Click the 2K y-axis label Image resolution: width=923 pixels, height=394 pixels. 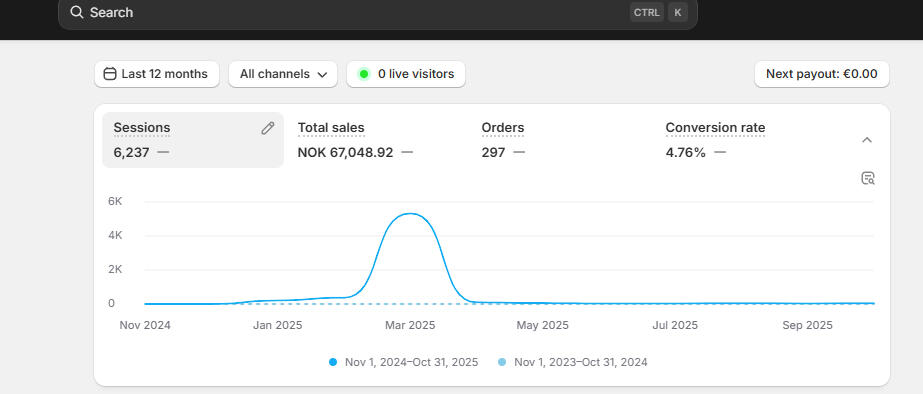point(115,270)
